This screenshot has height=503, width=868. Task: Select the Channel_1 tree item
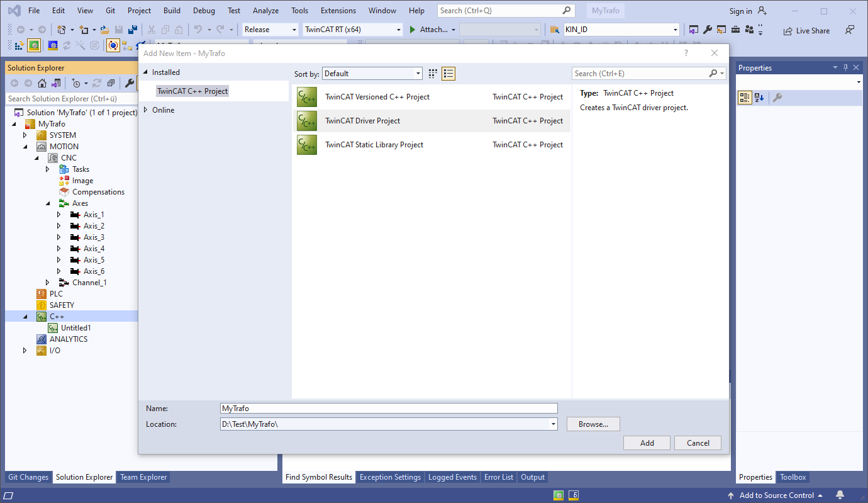pyautogui.click(x=89, y=283)
